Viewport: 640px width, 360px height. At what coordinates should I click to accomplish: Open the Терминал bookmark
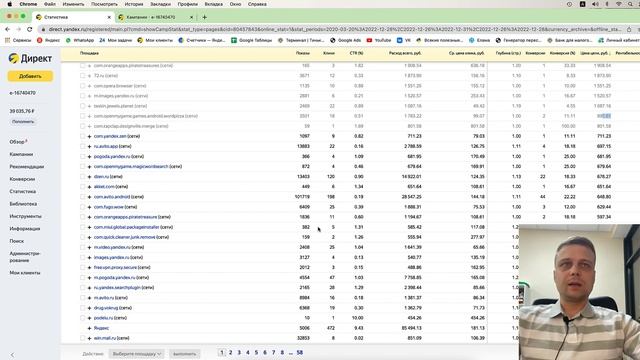click(x=301, y=40)
